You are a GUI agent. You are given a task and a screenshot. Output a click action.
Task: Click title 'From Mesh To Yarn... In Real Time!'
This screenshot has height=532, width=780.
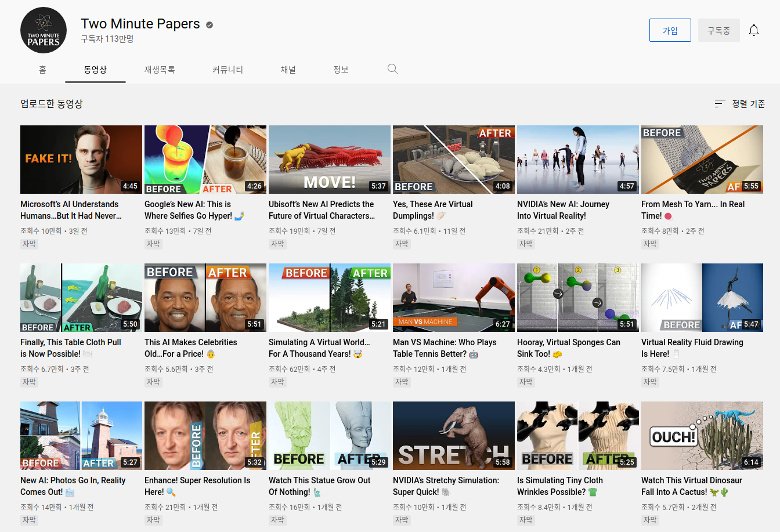(693, 210)
